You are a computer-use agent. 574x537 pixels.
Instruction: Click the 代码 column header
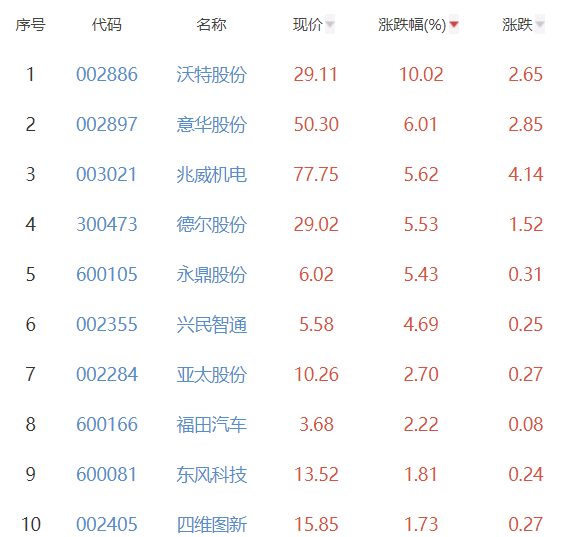[107, 25]
